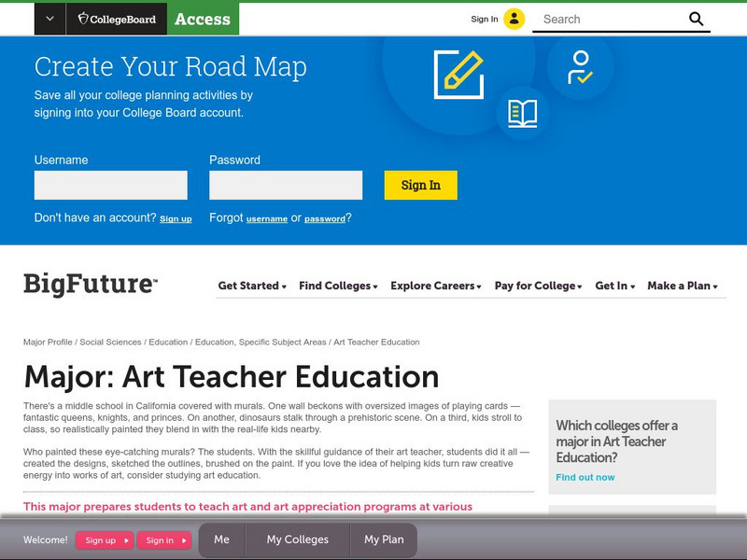The height and width of the screenshot is (560, 747).
Task: Click inside the Username input field
Action: click(x=110, y=185)
